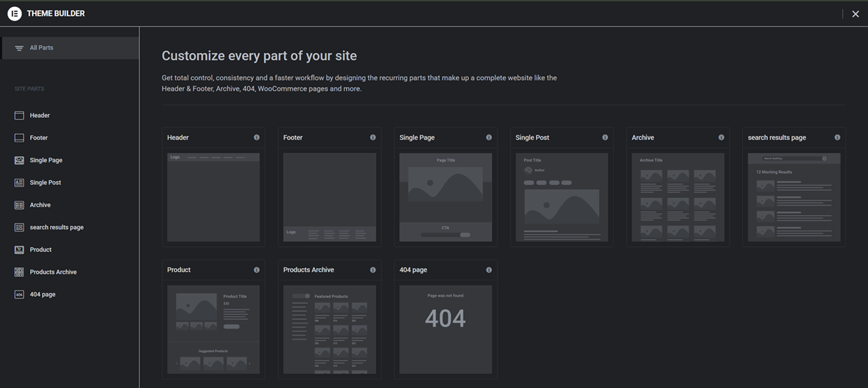This screenshot has height=388, width=868.
Task: Click the Customize every part heading
Action: (x=259, y=56)
